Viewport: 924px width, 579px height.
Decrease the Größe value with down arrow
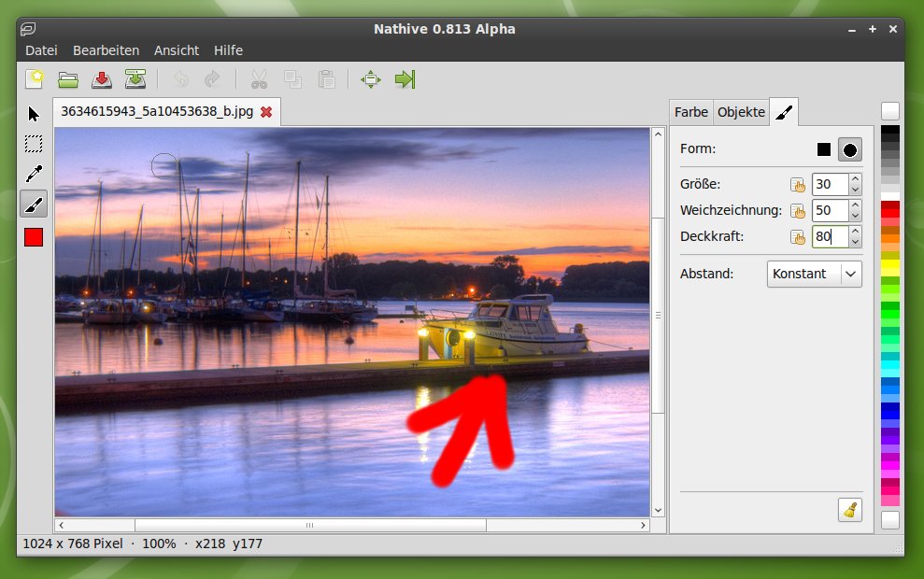point(855,190)
